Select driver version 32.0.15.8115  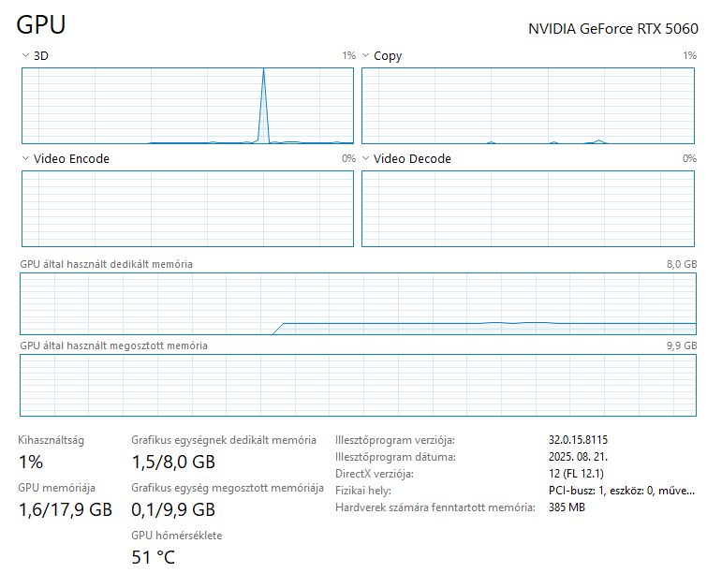pos(584,440)
